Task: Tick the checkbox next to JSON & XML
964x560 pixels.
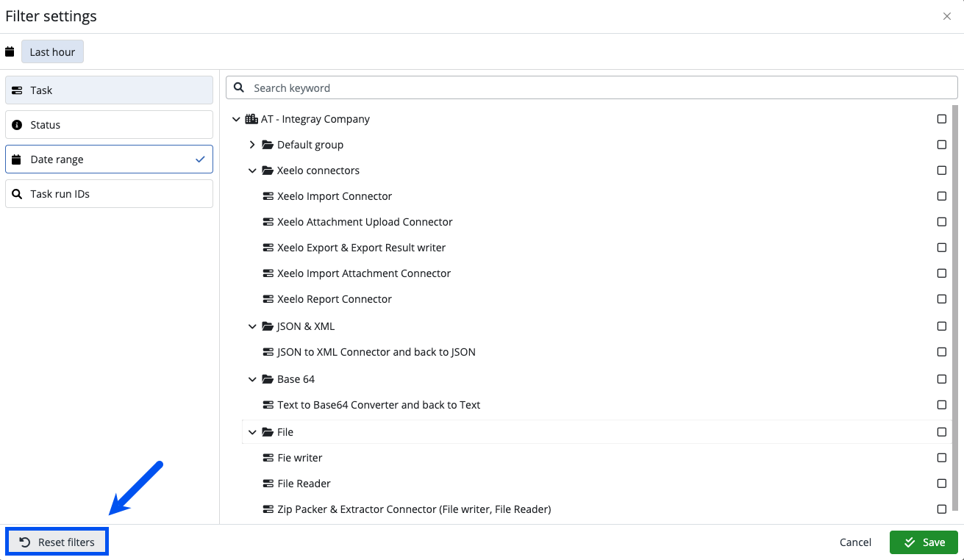Action: pyautogui.click(x=941, y=326)
